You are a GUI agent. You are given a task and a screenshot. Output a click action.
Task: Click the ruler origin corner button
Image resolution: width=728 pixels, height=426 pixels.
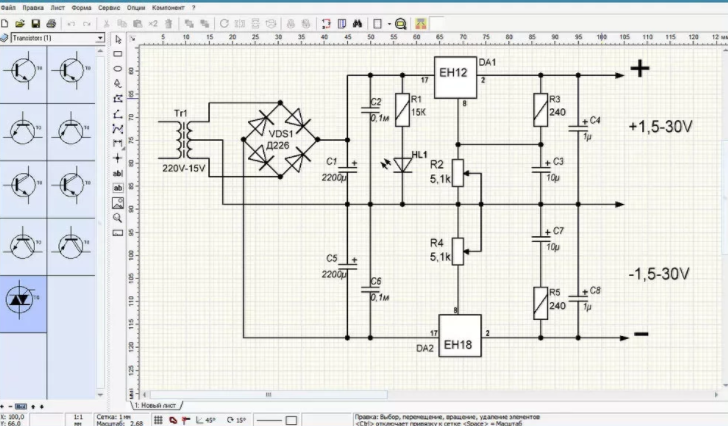click(x=132, y=39)
